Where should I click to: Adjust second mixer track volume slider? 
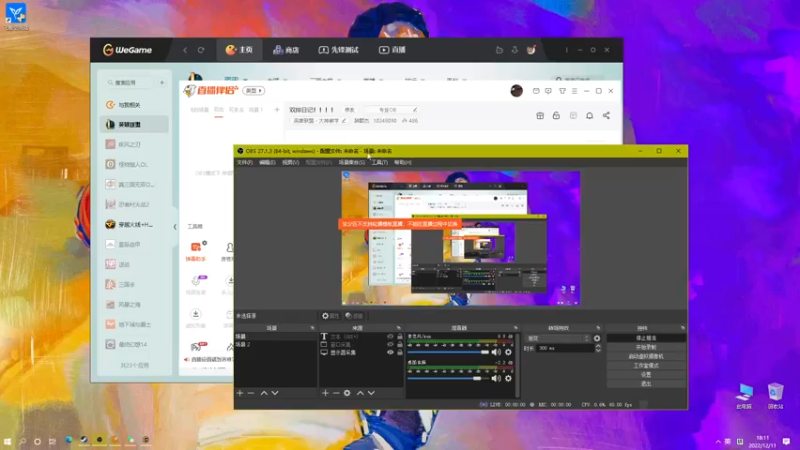click(448, 378)
